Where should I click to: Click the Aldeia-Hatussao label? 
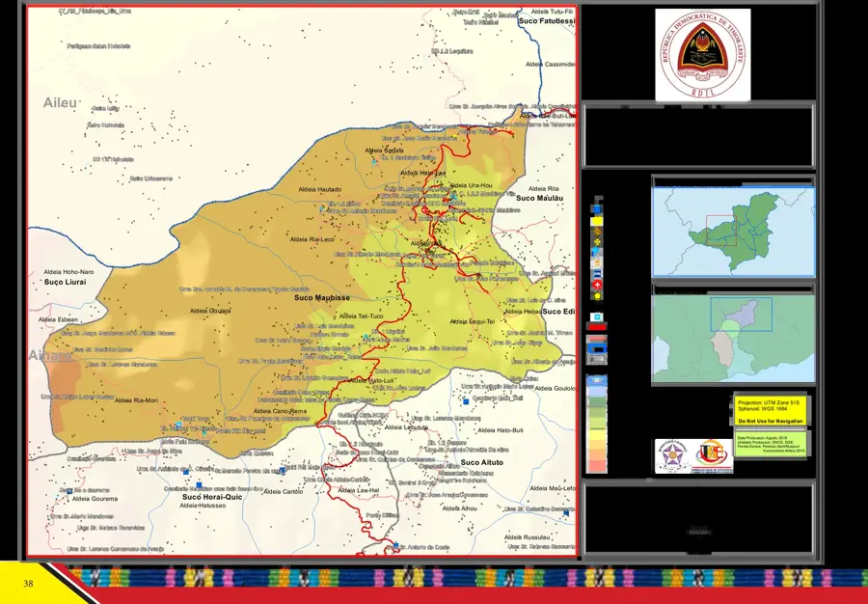203,506
